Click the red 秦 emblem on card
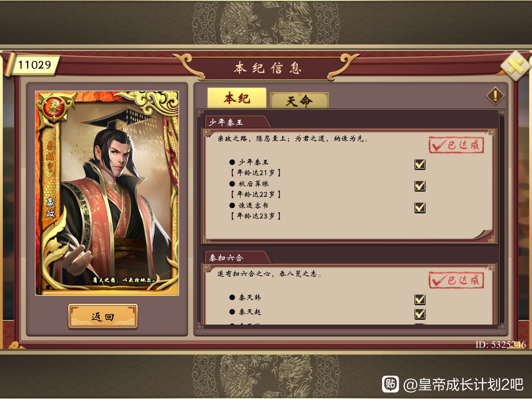This screenshot has height=399, width=532. tap(54, 108)
